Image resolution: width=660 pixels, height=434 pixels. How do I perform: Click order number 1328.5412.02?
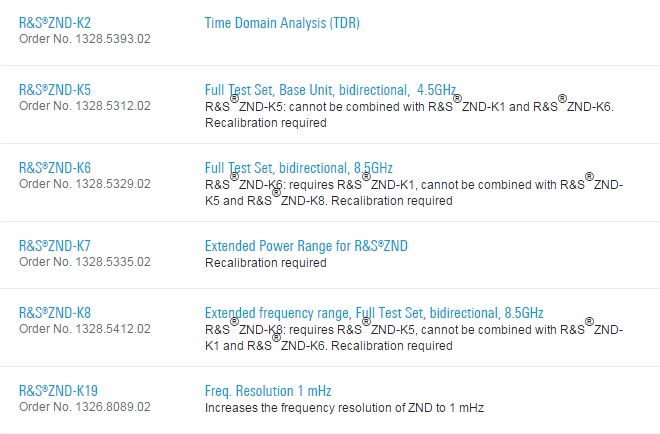click(x=85, y=329)
